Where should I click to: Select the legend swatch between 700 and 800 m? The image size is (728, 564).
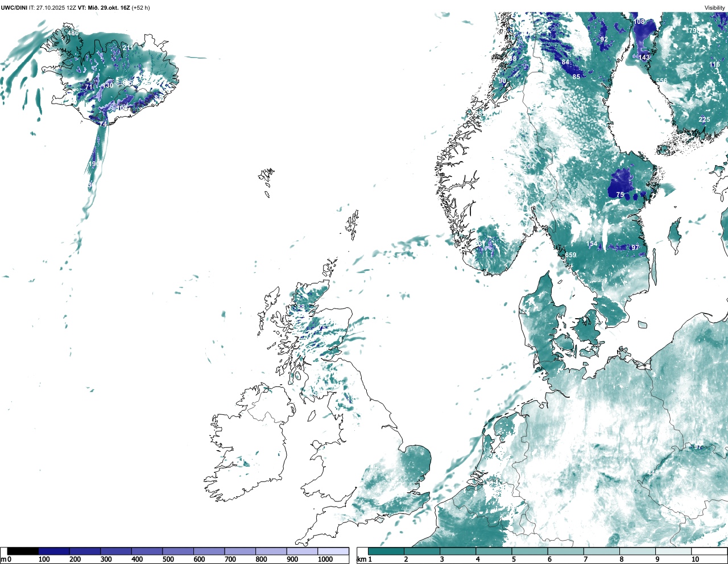click(x=240, y=551)
